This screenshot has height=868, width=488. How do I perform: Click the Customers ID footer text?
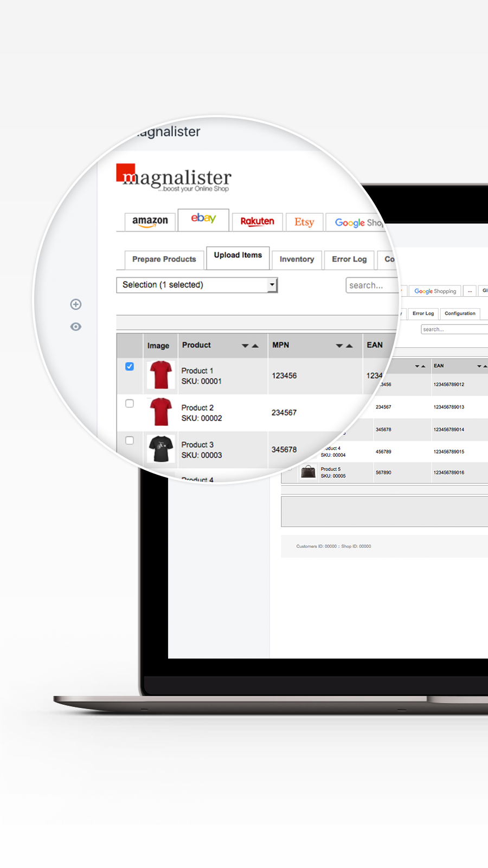click(x=333, y=546)
